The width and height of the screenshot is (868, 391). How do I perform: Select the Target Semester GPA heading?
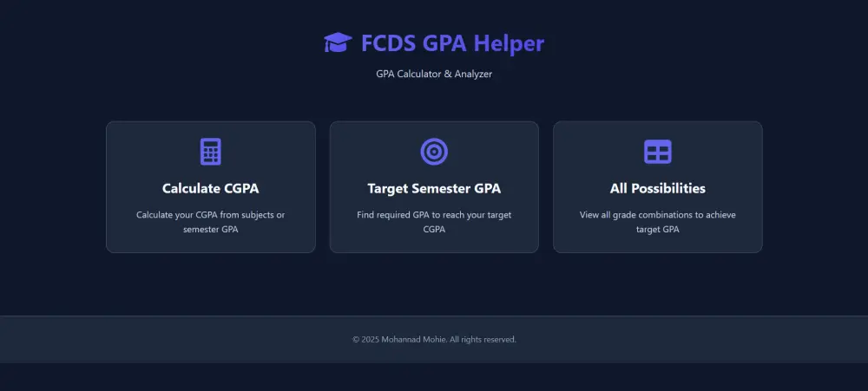coord(434,188)
